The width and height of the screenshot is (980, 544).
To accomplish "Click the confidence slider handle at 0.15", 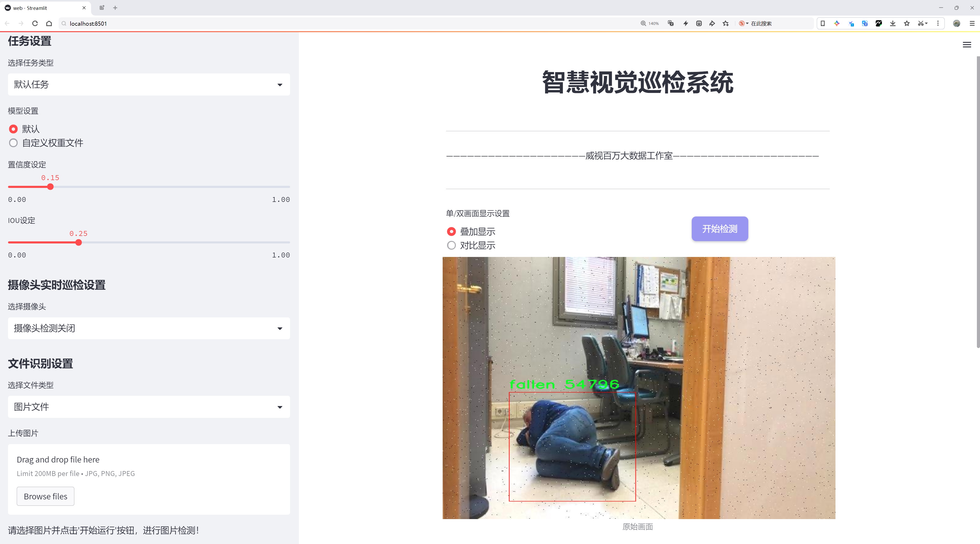I will click(50, 187).
